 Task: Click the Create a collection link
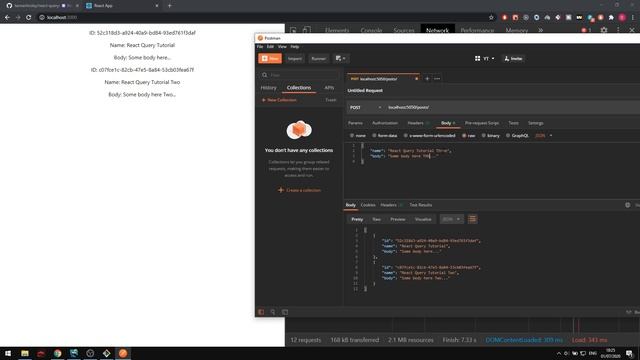pyautogui.click(x=299, y=190)
